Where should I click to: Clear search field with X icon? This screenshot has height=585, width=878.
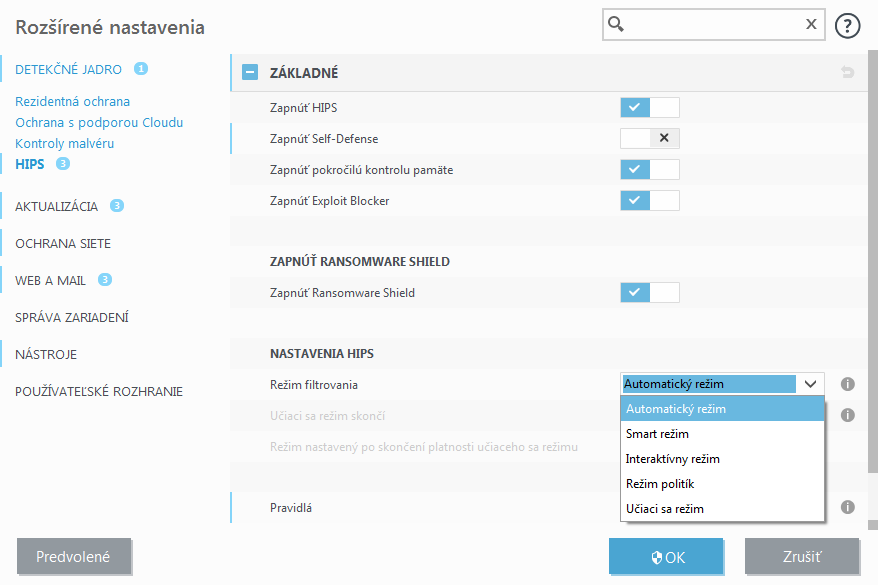pyautogui.click(x=811, y=25)
